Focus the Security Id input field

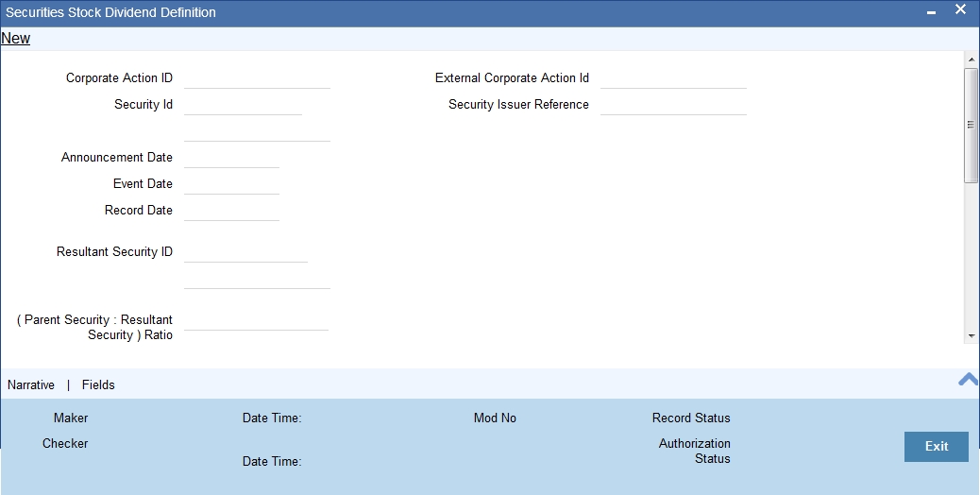click(244, 105)
